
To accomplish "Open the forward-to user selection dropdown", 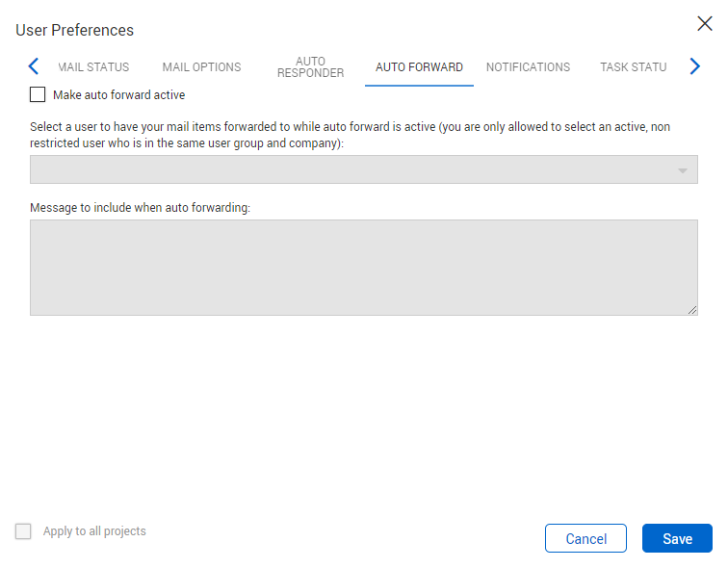I will click(x=363, y=169).
